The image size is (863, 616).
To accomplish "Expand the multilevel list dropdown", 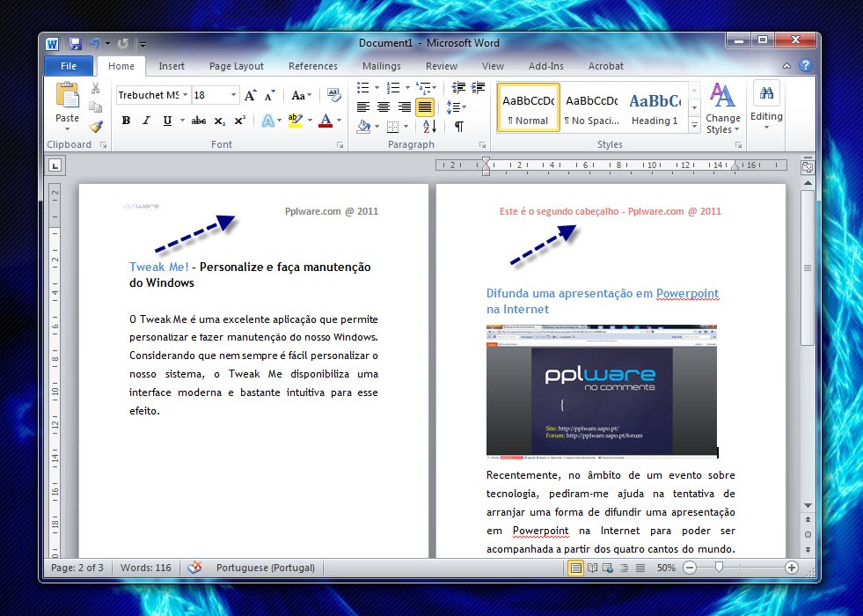I will point(435,87).
